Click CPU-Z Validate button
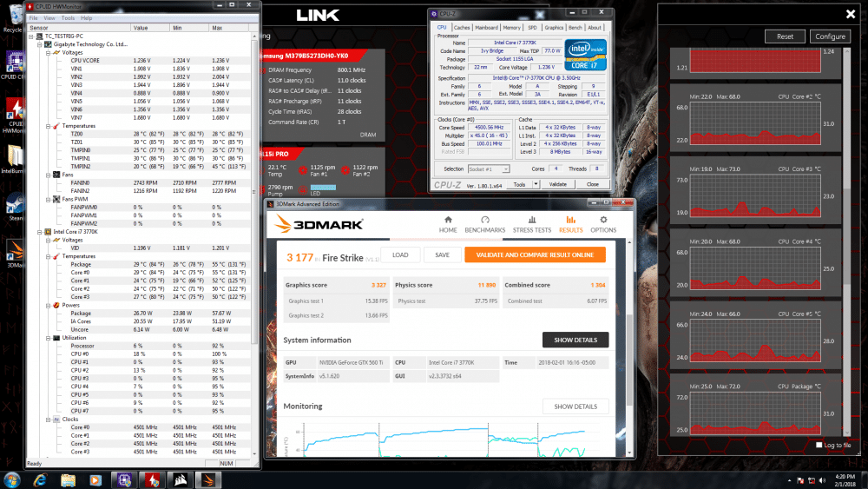 (x=557, y=184)
